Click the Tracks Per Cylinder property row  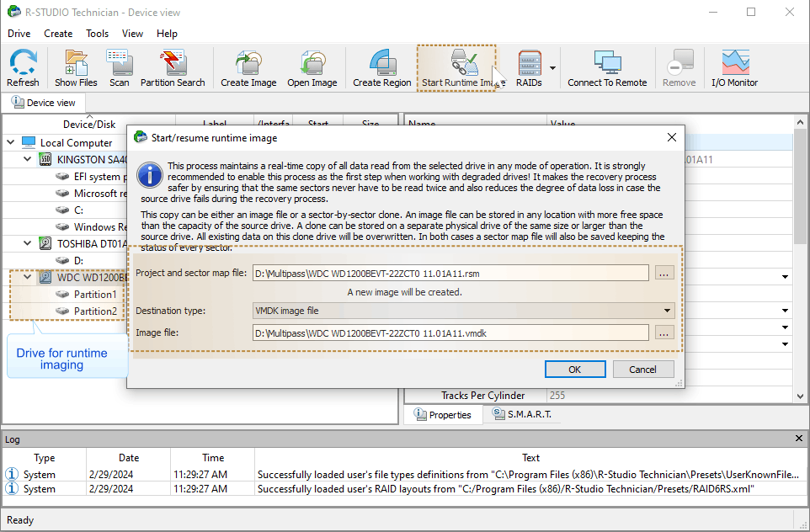598,396
